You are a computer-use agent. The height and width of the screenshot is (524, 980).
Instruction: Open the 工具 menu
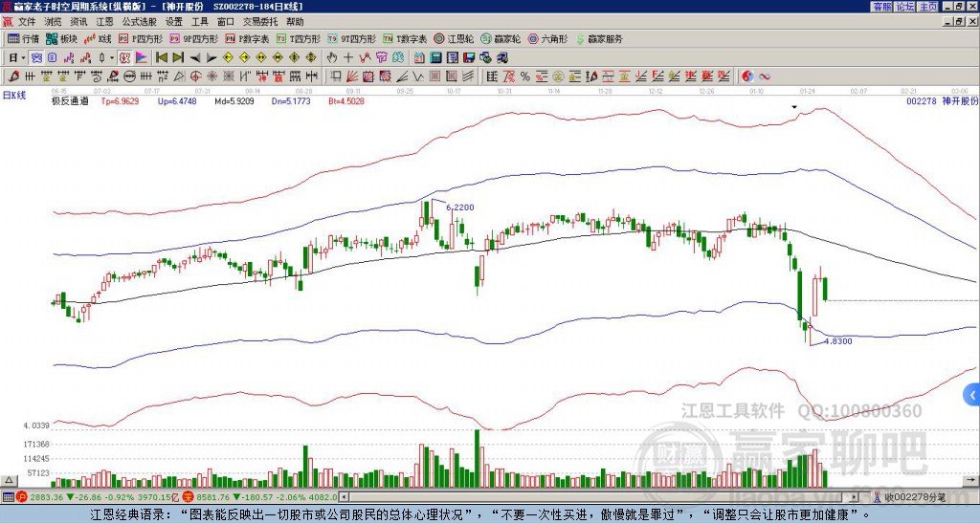point(200,22)
